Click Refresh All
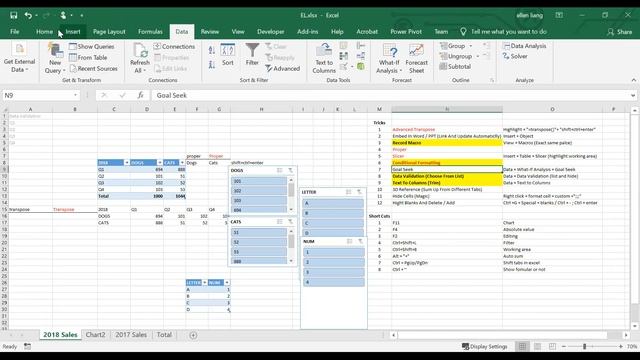 (x=140, y=58)
